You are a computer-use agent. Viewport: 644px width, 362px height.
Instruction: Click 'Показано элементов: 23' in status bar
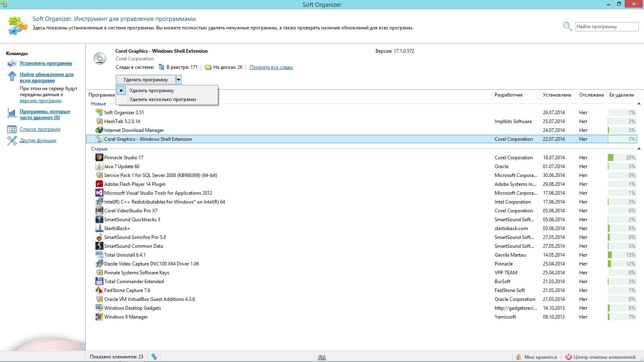[116, 357]
